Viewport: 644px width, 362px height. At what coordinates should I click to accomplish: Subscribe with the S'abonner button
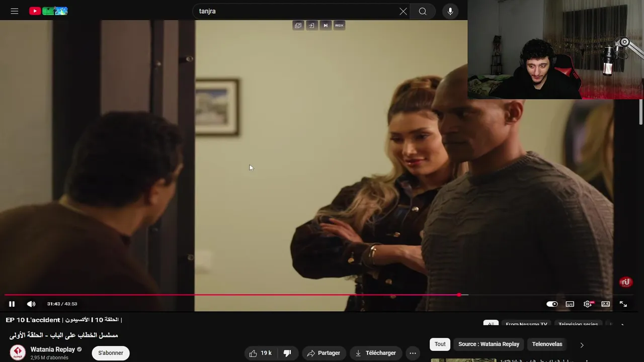point(111,353)
